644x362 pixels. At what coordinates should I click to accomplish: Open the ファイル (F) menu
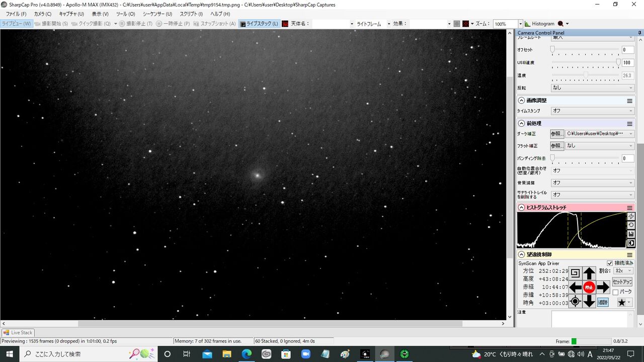pyautogui.click(x=16, y=14)
